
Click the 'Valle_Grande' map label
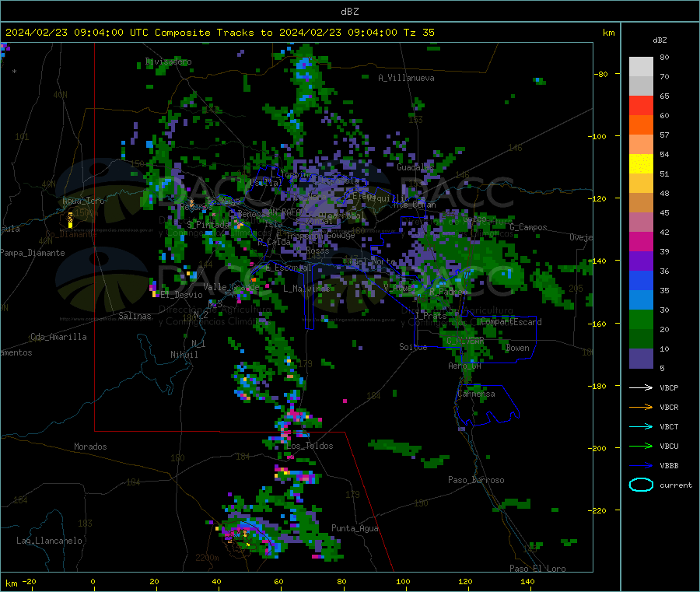tap(231, 286)
